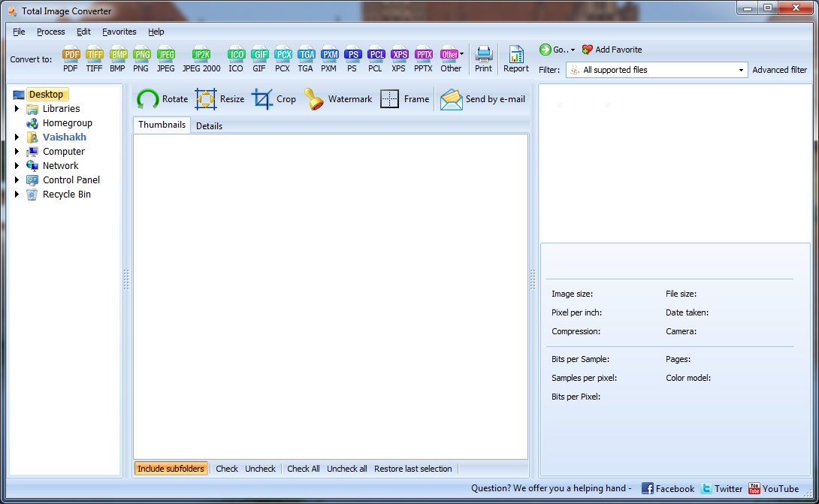The height and width of the screenshot is (504, 819).
Task: Expand the Control Panel node
Action: [x=17, y=180]
